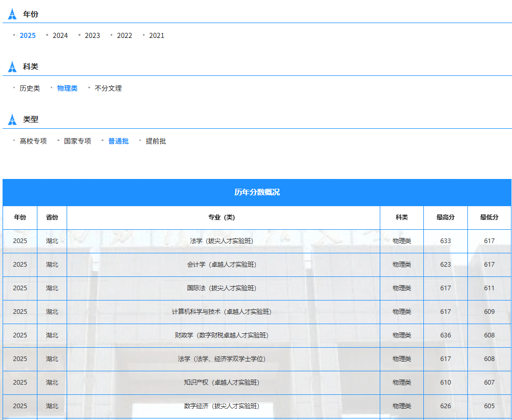Switch to 提前批 admission type
Image resolution: width=512 pixels, height=420 pixels.
[x=156, y=141]
